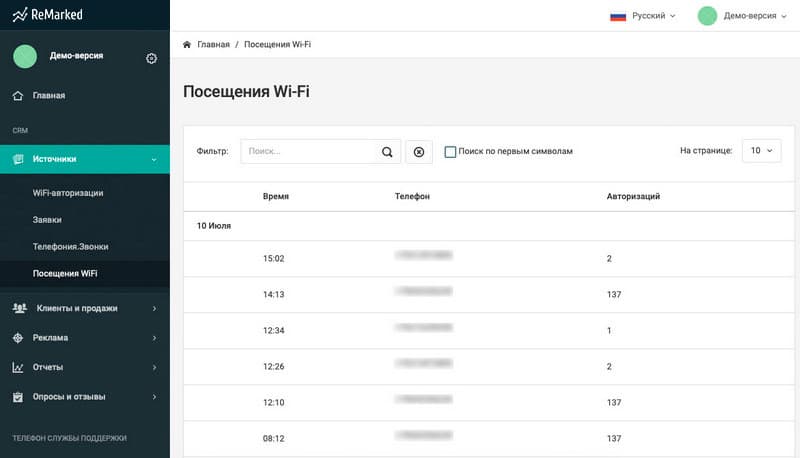Image resolution: width=800 pixels, height=458 pixels.
Task: Open Заявки submenu item
Action: (47, 220)
